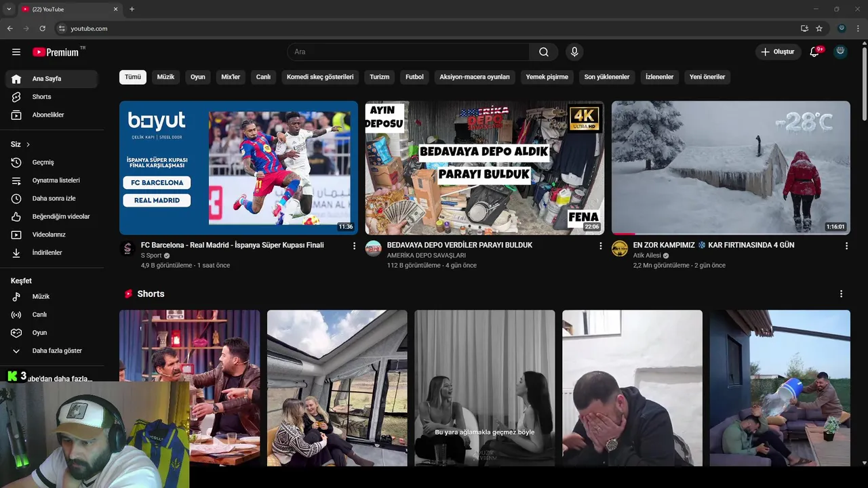Select the Tümü filter chip
This screenshot has width=868, height=488.
click(133, 77)
